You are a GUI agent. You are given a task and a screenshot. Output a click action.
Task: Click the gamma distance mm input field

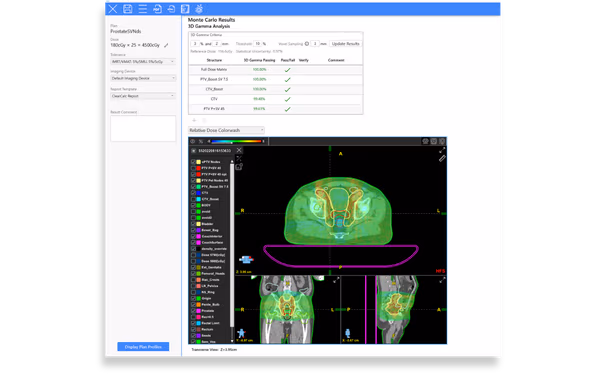pos(217,44)
